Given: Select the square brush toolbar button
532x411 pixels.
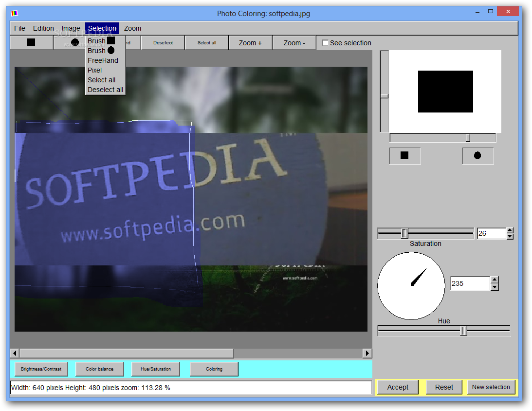Looking at the screenshot, I should tap(31, 43).
